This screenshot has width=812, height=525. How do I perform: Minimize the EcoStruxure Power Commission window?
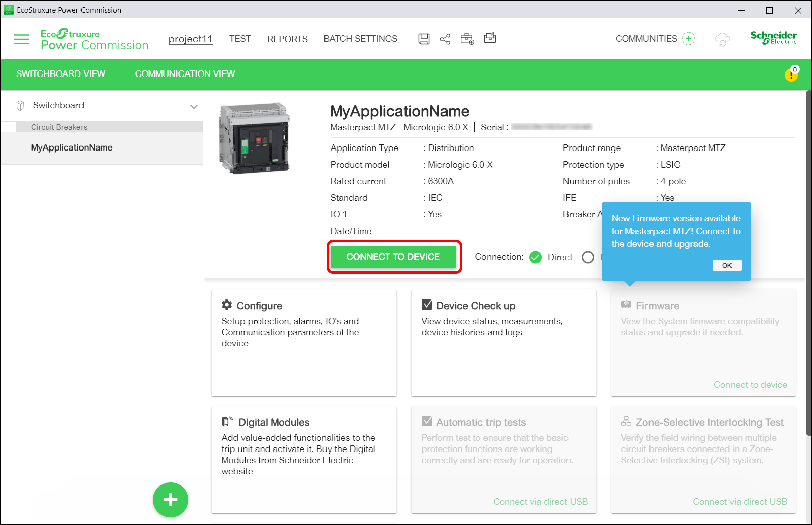click(741, 10)
